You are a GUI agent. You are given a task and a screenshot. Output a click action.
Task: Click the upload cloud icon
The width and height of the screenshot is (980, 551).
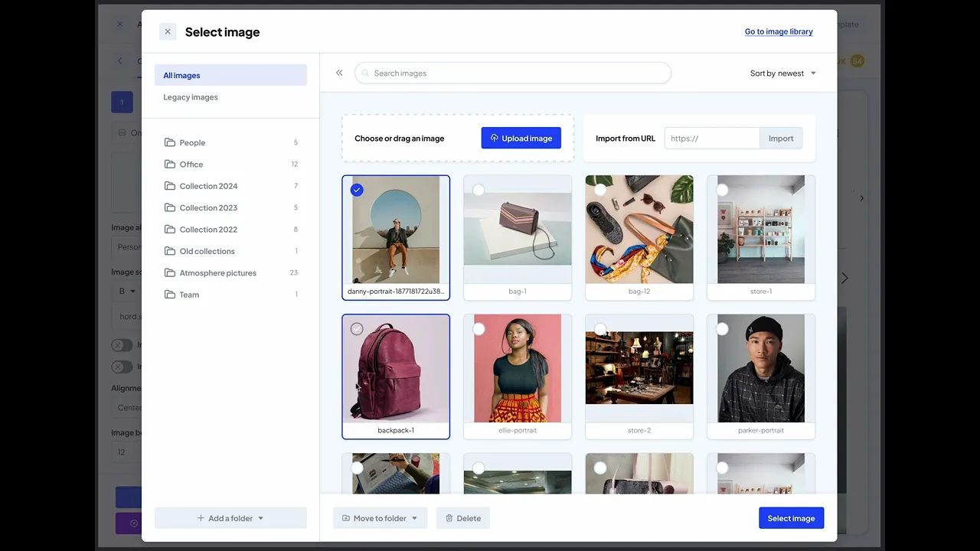494,138
